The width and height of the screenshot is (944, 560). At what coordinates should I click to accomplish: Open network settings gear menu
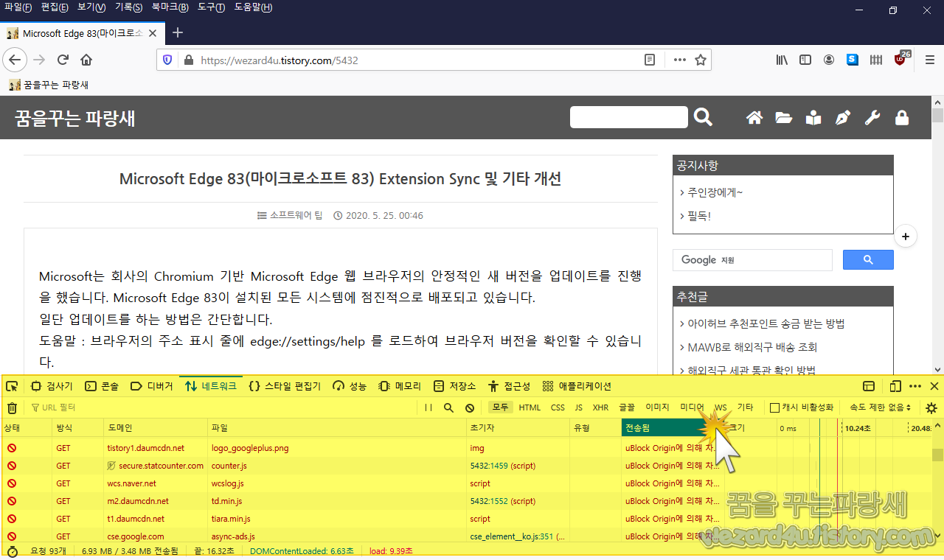[931, 407]
